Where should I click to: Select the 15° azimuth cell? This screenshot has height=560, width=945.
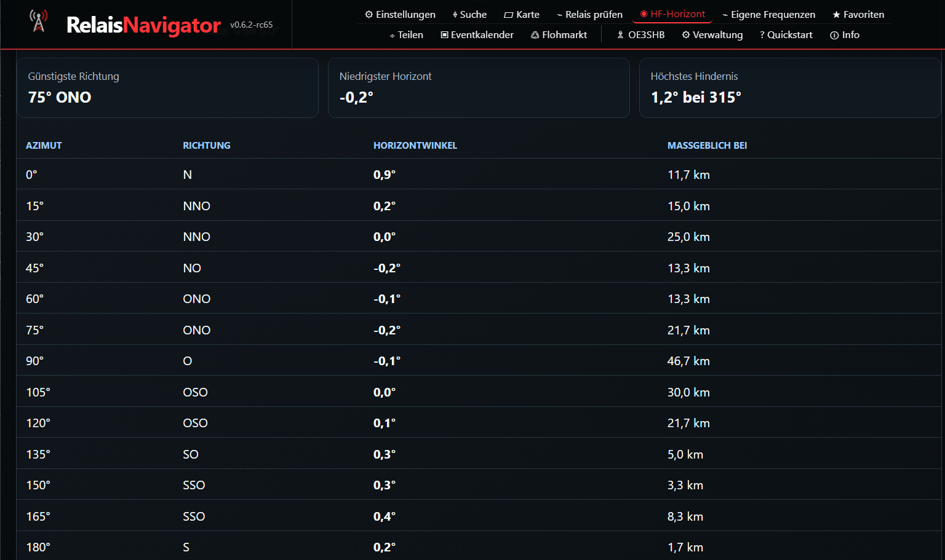34,206
